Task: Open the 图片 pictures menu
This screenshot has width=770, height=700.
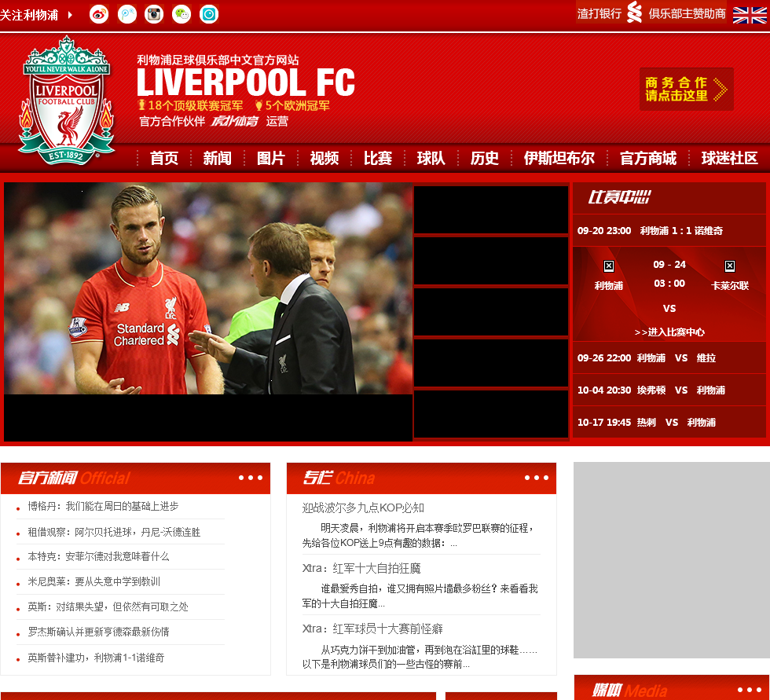Action: pyautogui.click(x=270, y=158)
